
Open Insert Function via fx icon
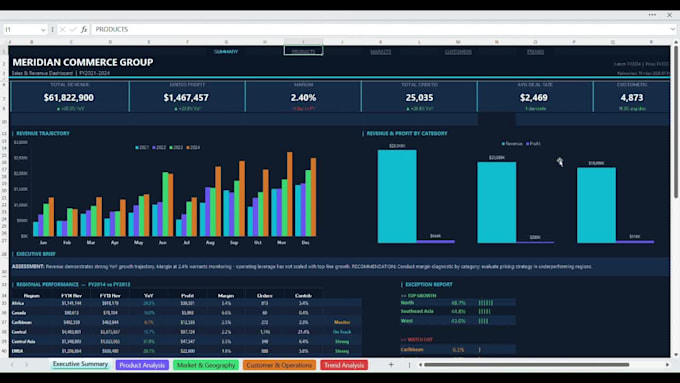coord(84,29)
